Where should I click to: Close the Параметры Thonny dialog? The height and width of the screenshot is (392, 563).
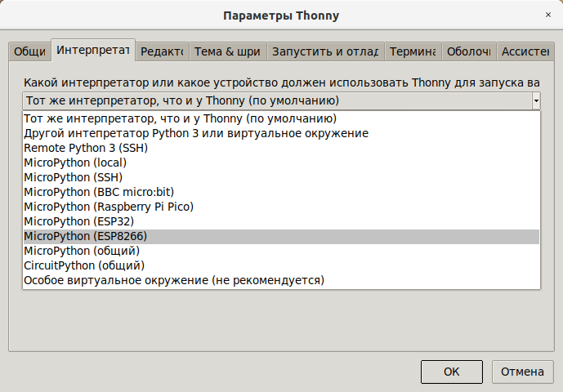click(x=548, y=15)
